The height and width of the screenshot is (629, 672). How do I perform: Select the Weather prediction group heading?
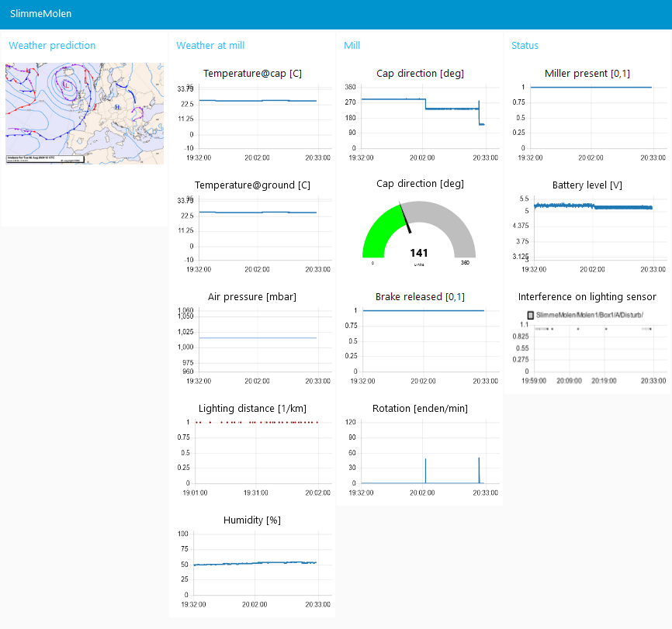coord(52,46)
